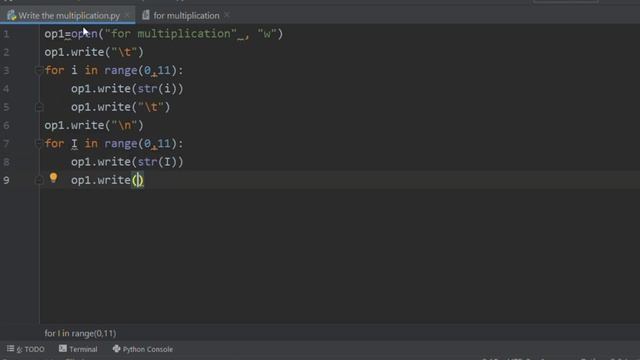Close the Write the multiplication.py tab
Image resolution: width=640 pixels, height=360 pixels.
point(127,16)
